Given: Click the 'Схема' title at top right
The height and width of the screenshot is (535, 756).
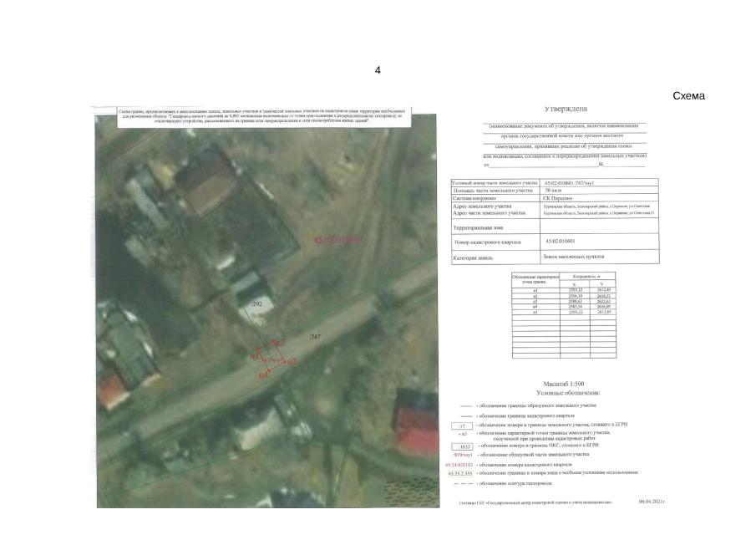Looking at the screenshot, I should (688, 96).
